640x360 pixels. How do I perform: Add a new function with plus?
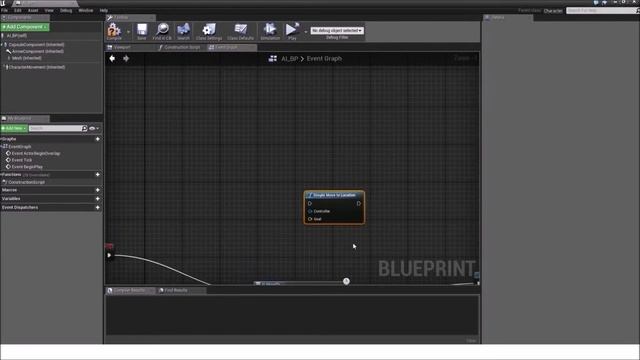pyautogui.click(x=98, y=175)
